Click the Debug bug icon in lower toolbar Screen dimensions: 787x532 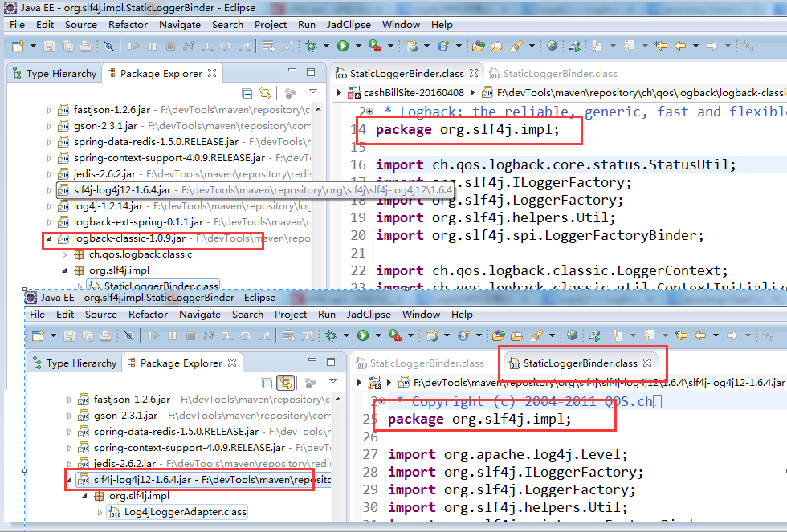tap(331, 336)
